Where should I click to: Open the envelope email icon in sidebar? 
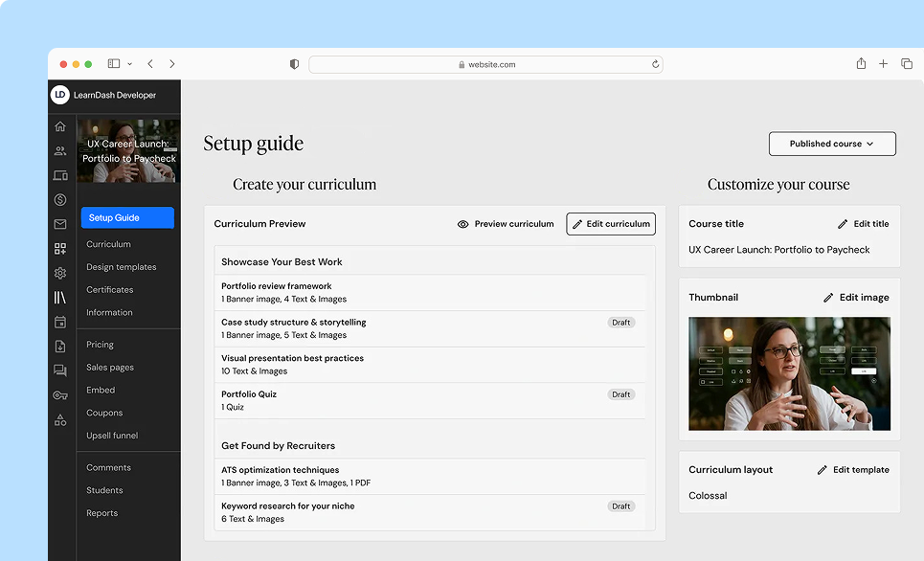click(60, 224)
